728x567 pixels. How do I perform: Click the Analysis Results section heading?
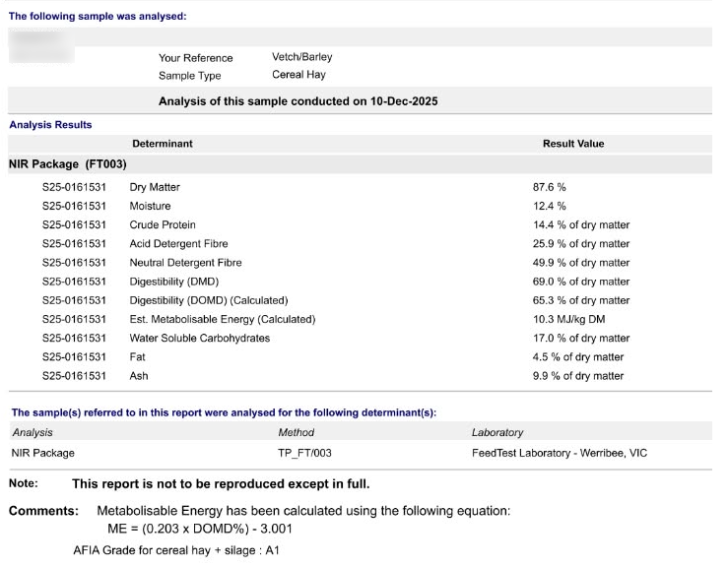pos(50,125)
